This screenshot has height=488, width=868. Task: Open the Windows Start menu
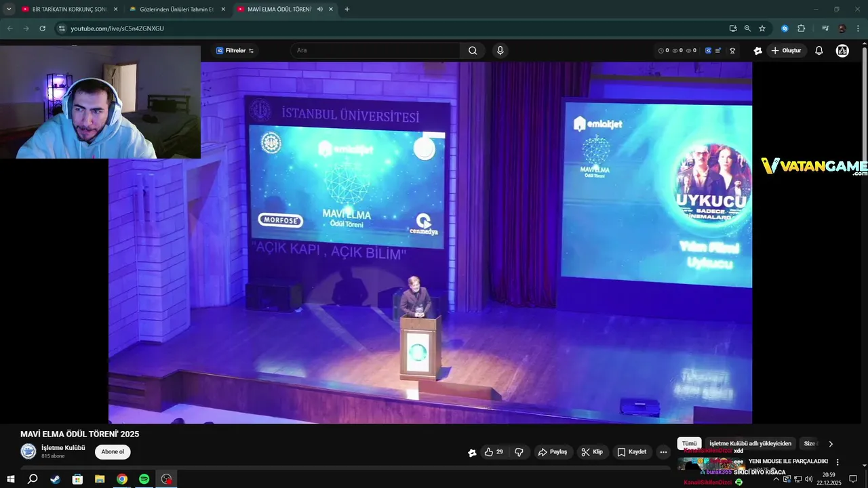(x=11, y=479)
